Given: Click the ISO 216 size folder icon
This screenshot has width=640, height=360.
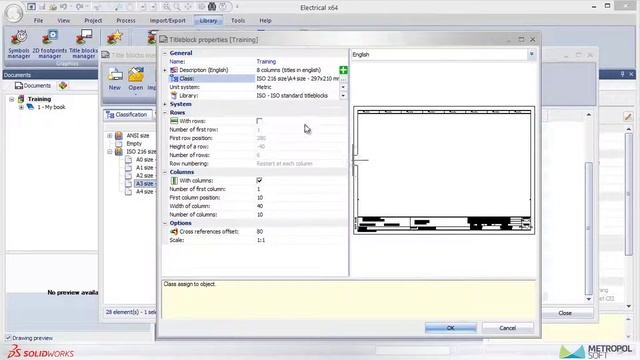Looking at the screenshot, I should click(x=119, y=151).
